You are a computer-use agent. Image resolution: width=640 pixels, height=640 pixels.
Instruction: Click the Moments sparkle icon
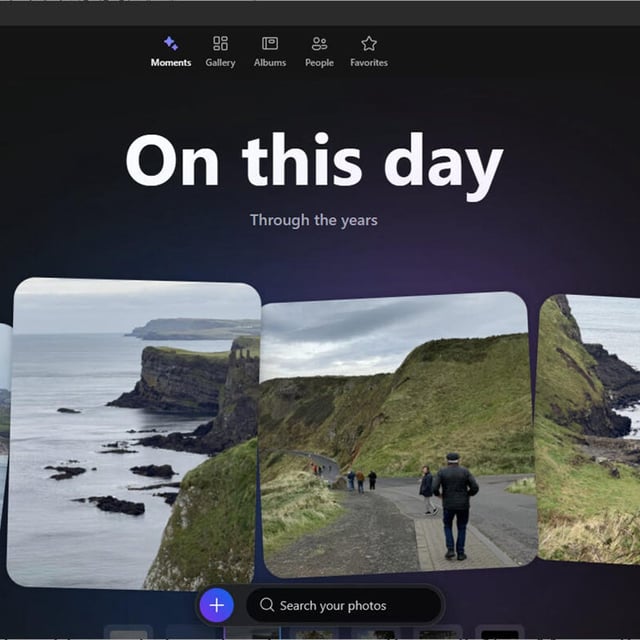click(170, 43)
